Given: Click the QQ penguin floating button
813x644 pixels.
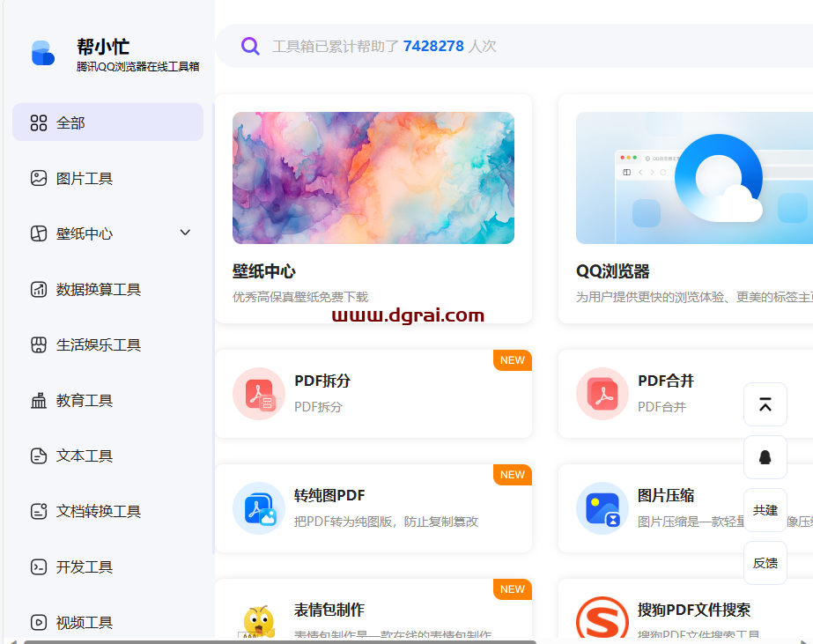Looking at the screenshot, I should click(765, 457).
